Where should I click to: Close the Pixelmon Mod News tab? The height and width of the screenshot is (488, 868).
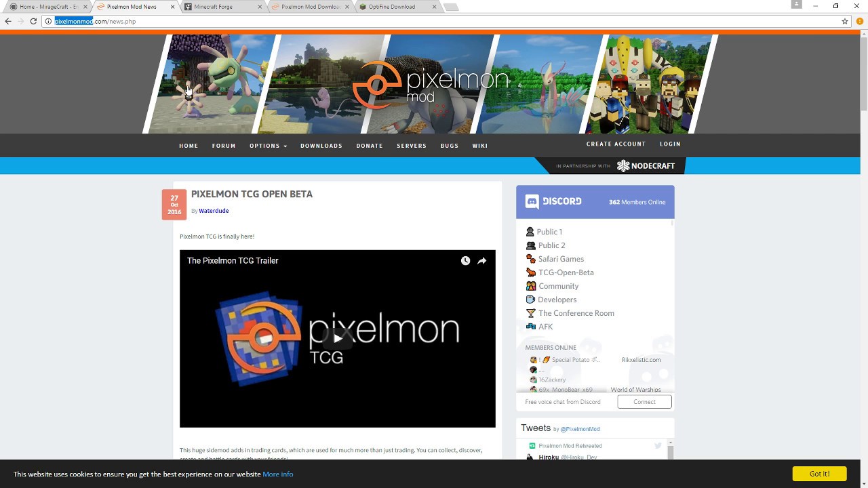coord(172,7)
